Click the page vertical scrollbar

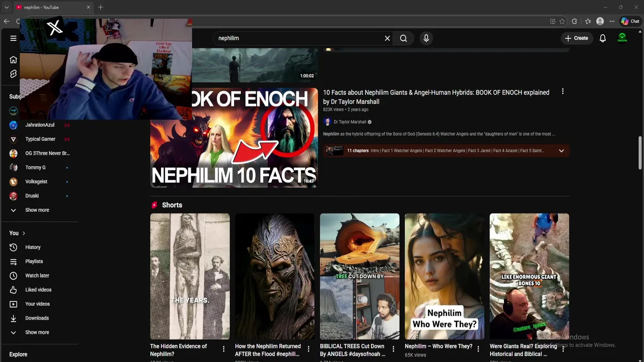click(x=640, y=153)
